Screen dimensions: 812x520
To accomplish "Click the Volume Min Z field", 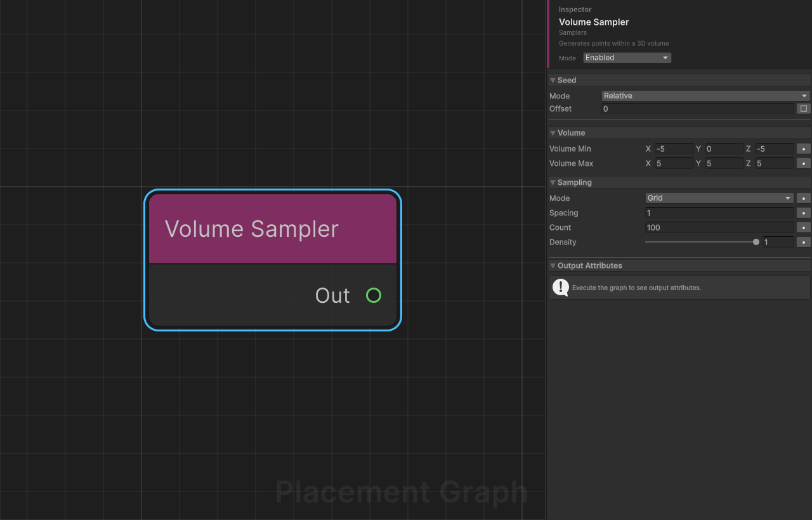I will pyautogui.click(x=774, y=149).
